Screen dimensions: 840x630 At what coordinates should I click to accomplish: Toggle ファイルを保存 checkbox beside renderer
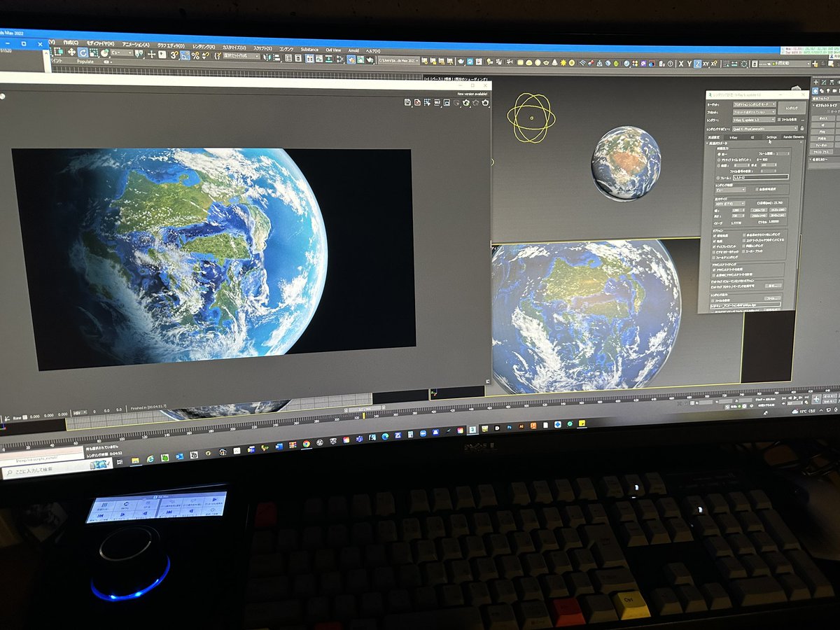pos(779,120)
